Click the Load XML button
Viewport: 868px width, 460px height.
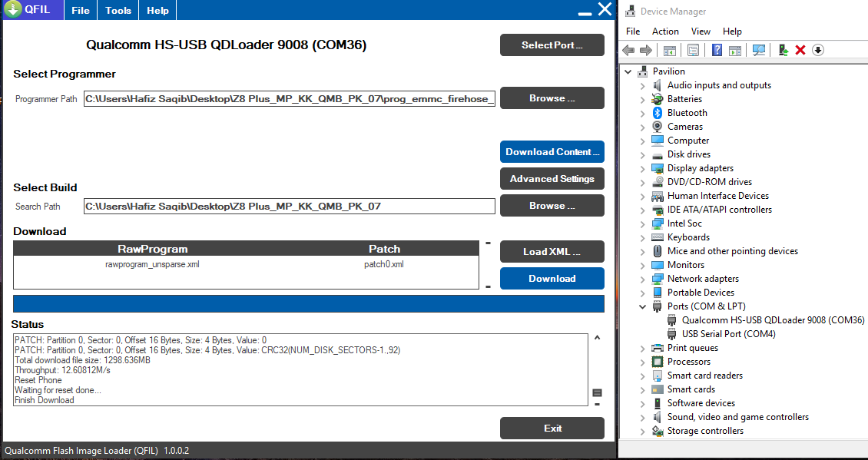point(552,252)
